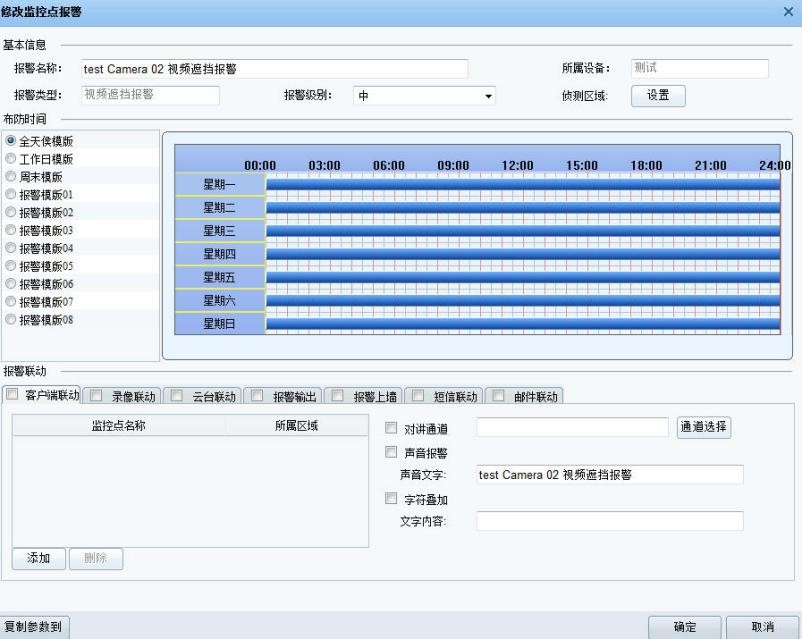Click the 设置 button for 侦测区域

(658, 96)
